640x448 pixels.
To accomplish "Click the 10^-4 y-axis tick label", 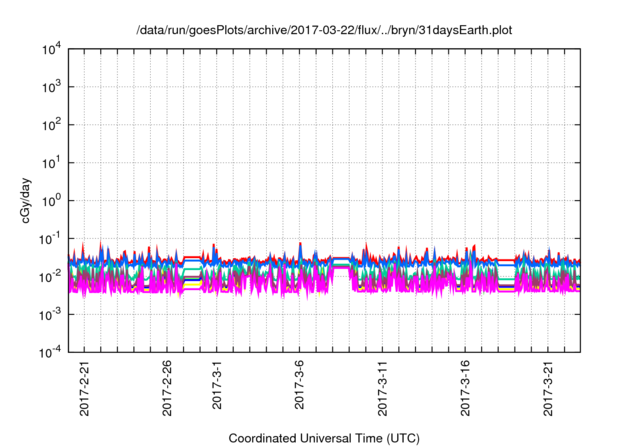I will (x=50, y=352).
